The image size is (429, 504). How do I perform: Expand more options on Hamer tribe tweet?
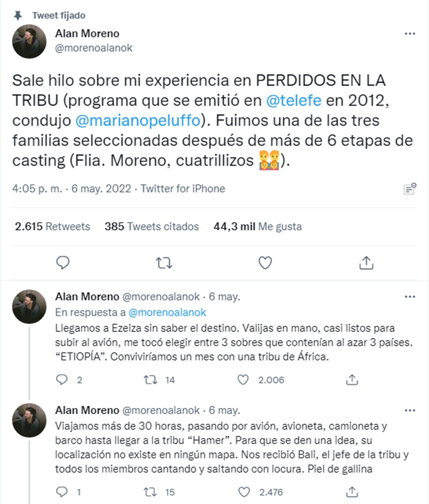click(410, 410)
